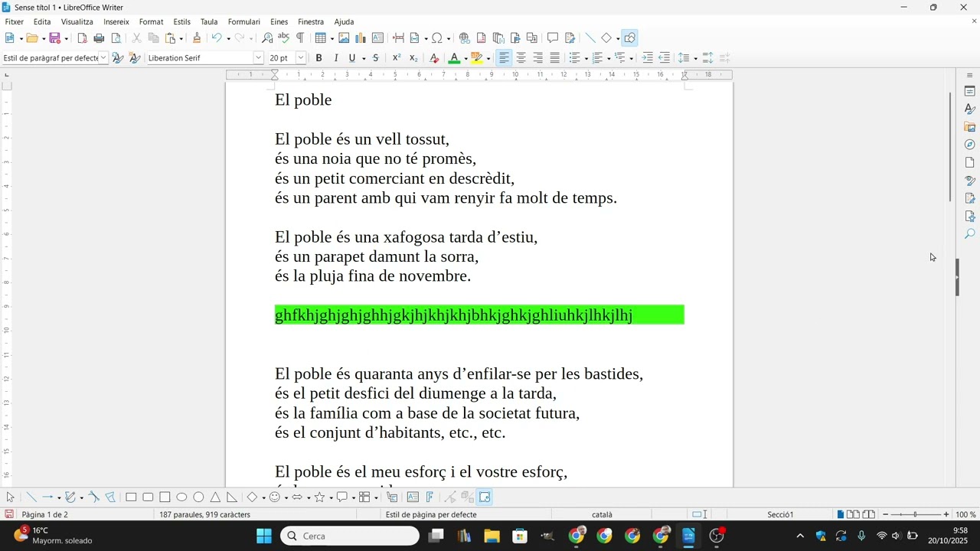Set Align Left paragraph alignment
980x551 pixels.
click(x=504, y=58)
